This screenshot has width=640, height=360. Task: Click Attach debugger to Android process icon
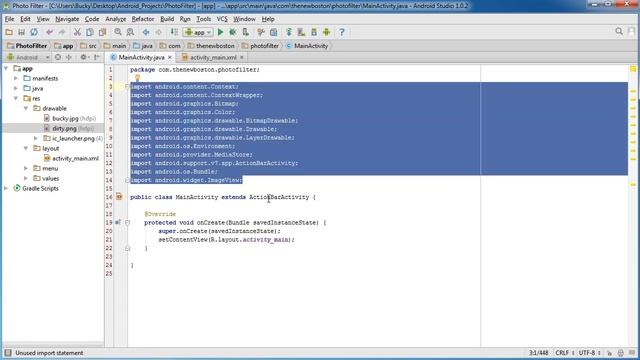click(245, 32)
